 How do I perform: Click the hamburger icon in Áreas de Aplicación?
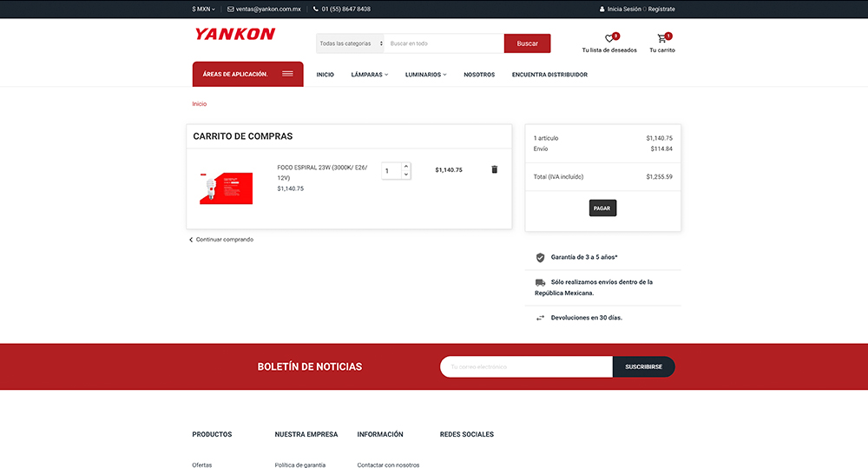click(x=287, y=74)
